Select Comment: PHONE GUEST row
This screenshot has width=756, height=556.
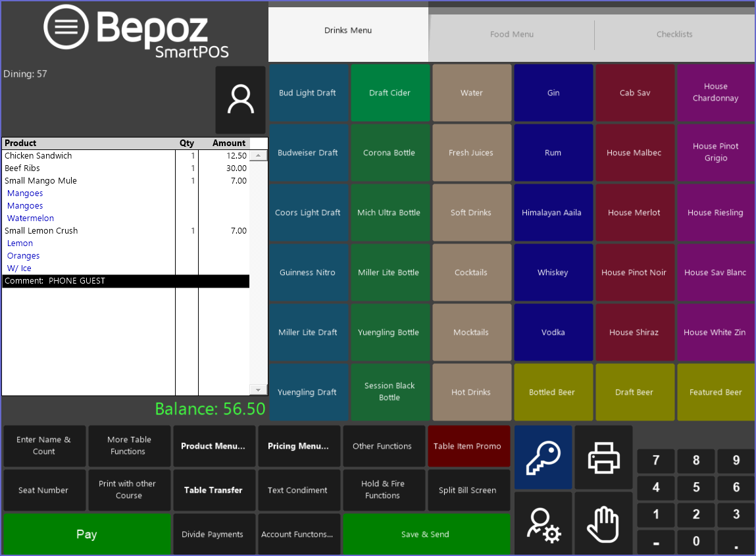click(126, 281)
